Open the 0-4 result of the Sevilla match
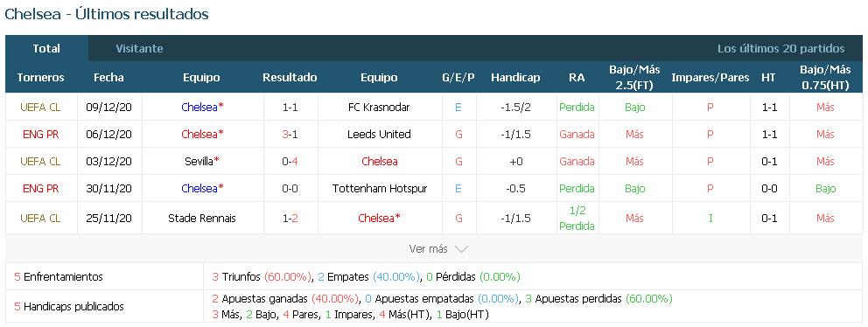Image resolution: width=868 pixels, height=327 pixels. (290, 162)
